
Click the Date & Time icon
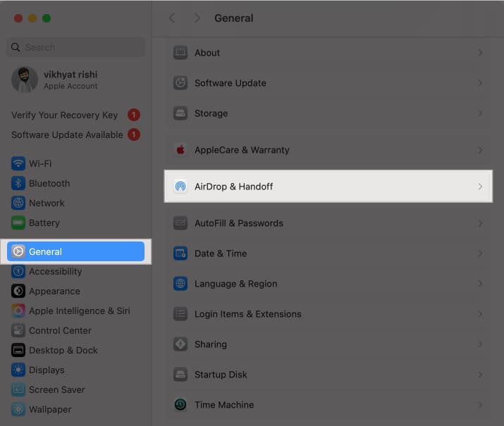point(180,253)
